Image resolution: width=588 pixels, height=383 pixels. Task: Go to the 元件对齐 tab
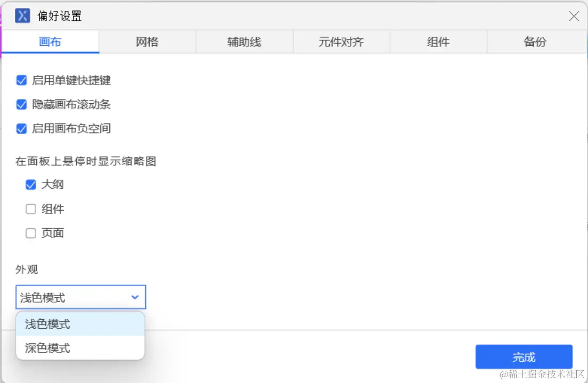341,41
